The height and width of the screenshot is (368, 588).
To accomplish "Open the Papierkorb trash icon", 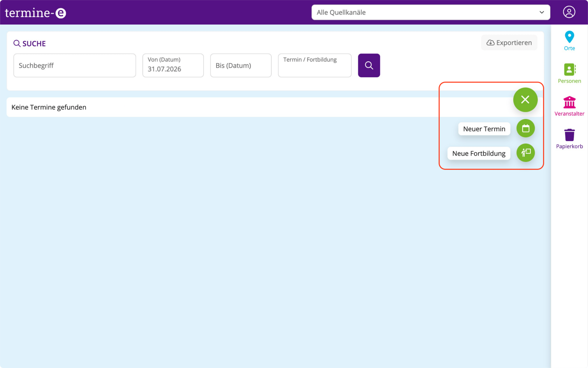I will [569, 135].
